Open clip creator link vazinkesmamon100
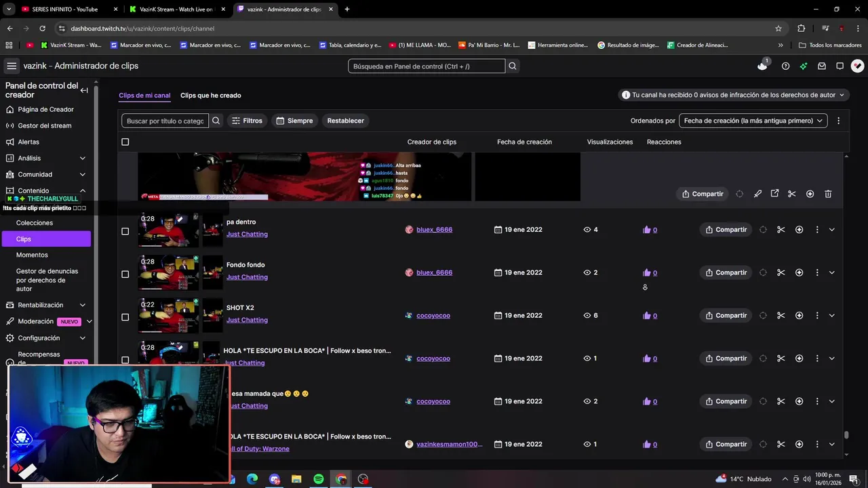This screenshot has width=868, height=488. tap(450, 445)
